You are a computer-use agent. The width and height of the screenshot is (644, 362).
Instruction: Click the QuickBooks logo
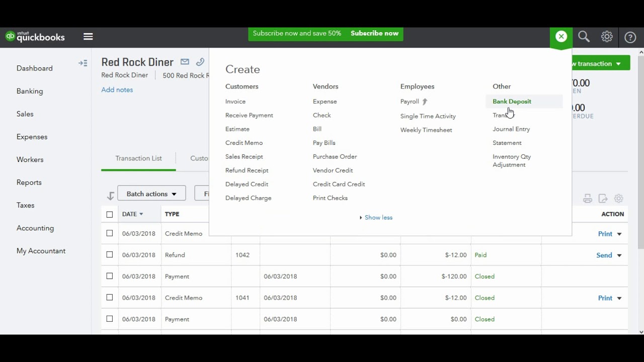pyautogui.click(x=35, y=37)
